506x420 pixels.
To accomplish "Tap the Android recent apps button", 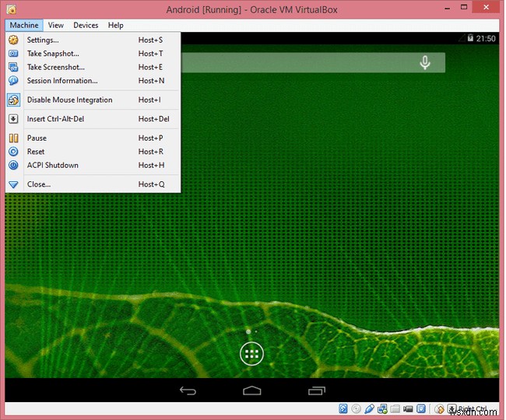I will click(x=317, y=390).
